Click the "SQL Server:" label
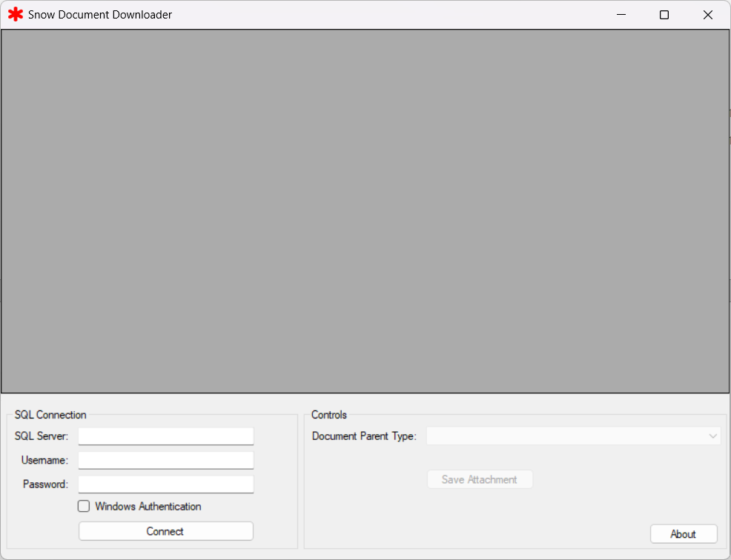 42,436
